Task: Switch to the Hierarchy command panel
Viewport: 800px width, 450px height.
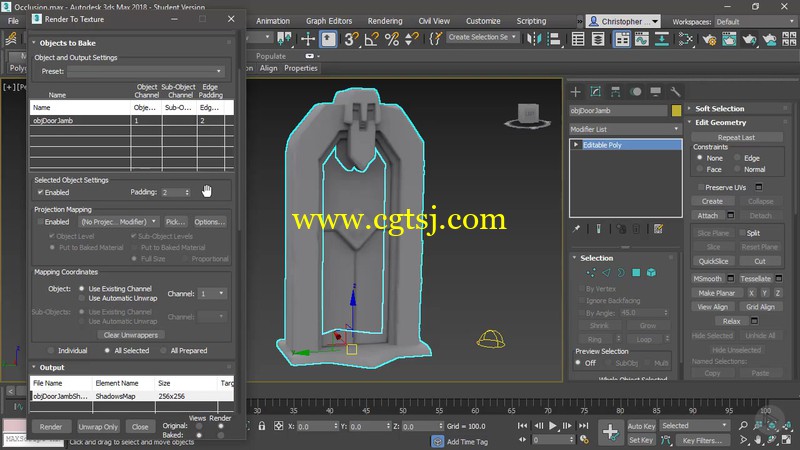Action: point(615,92)
